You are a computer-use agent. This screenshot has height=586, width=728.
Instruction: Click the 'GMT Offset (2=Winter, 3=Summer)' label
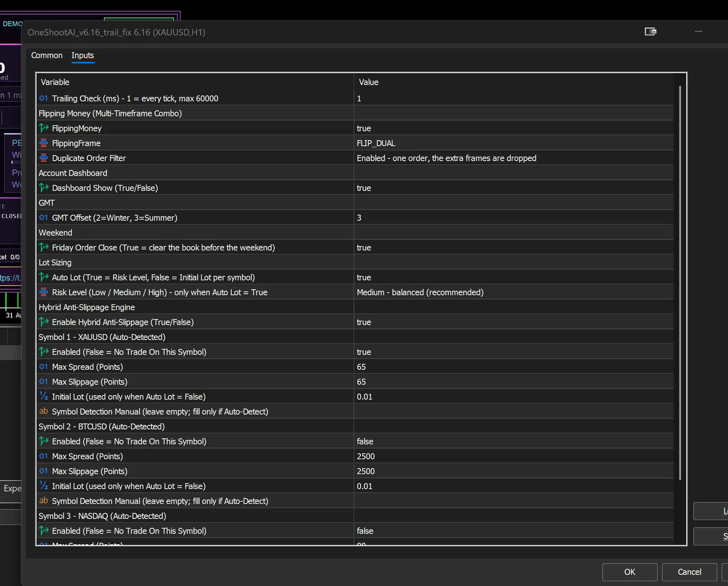coord(114,218)
